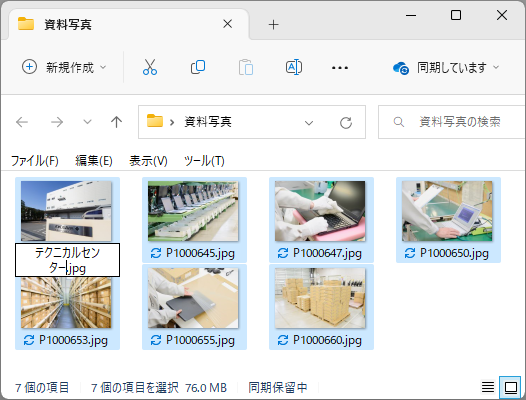Click the OneDrive sync cloud icon
Viewport: 526px width, 400px height.
coord(401,68)
